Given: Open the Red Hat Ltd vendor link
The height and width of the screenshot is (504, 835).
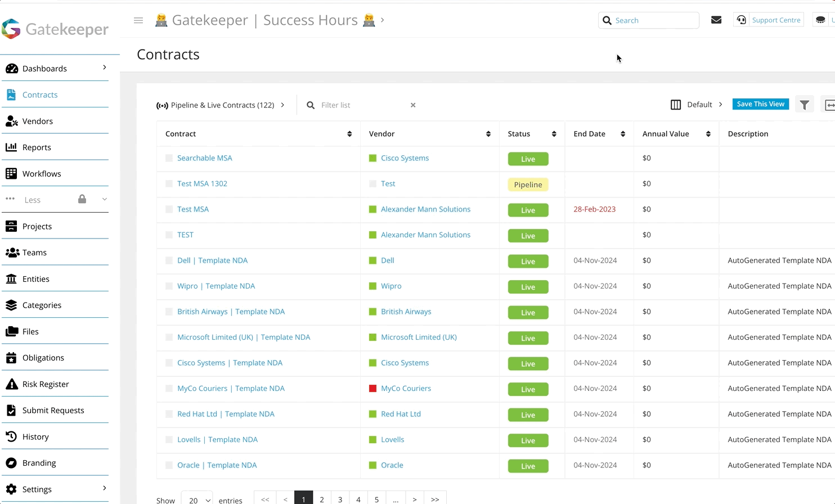Looking at the screenshot, I should pyautogui.click(x=401, y=414).
